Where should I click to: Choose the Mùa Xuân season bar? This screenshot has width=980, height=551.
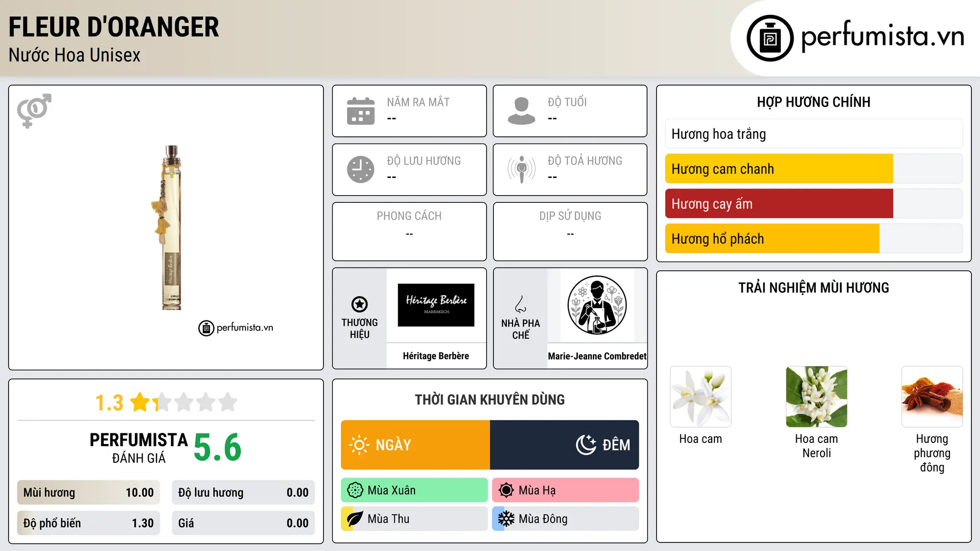414,490
